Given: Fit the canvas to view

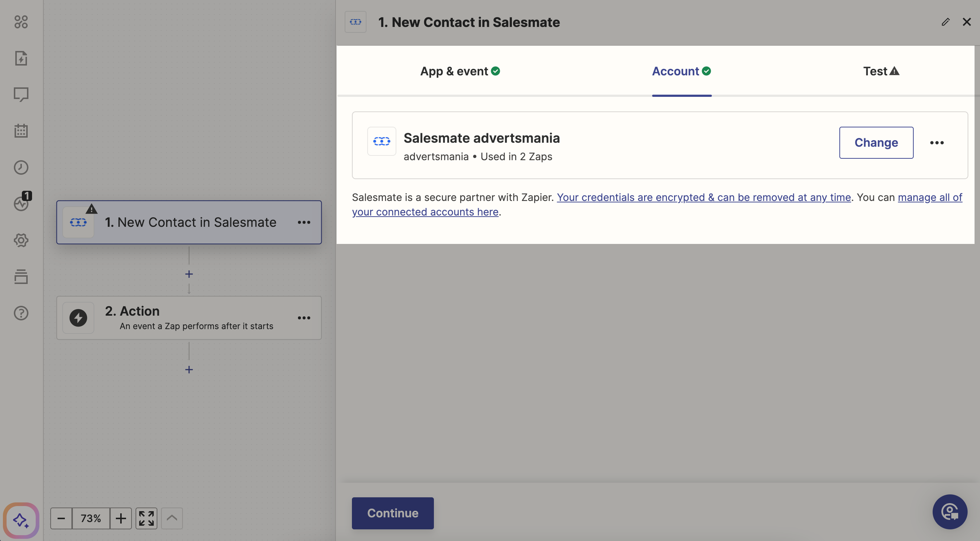Looking at the screenshot, I should point(146,518).
